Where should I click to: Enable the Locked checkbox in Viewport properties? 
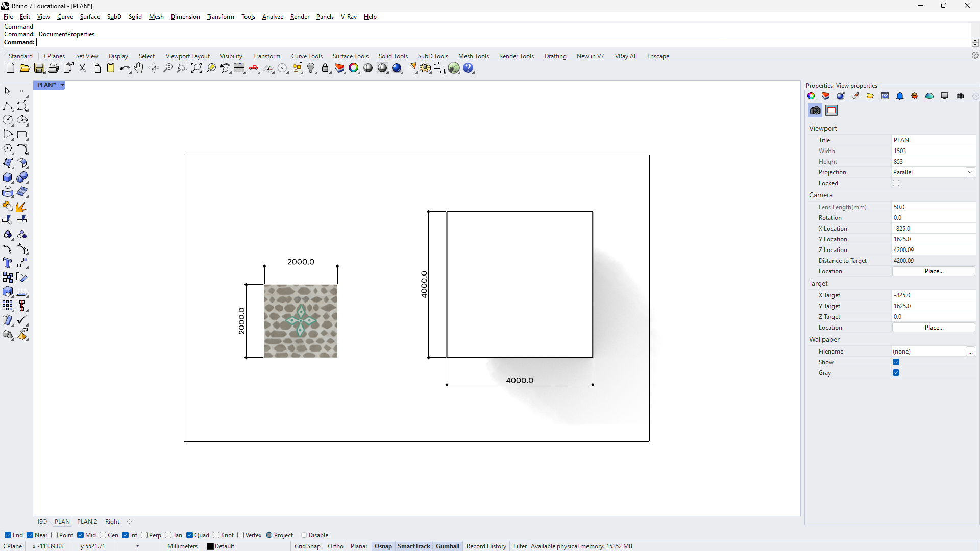pos(896,183)
